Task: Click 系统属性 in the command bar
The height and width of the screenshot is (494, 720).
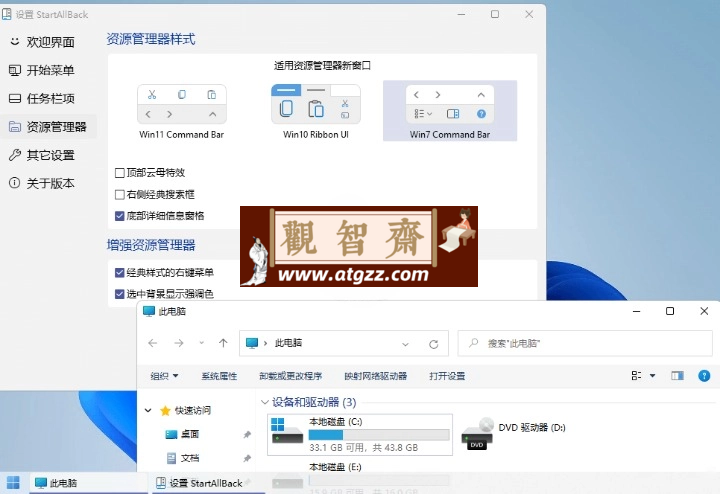Action: tap(219, 376)
